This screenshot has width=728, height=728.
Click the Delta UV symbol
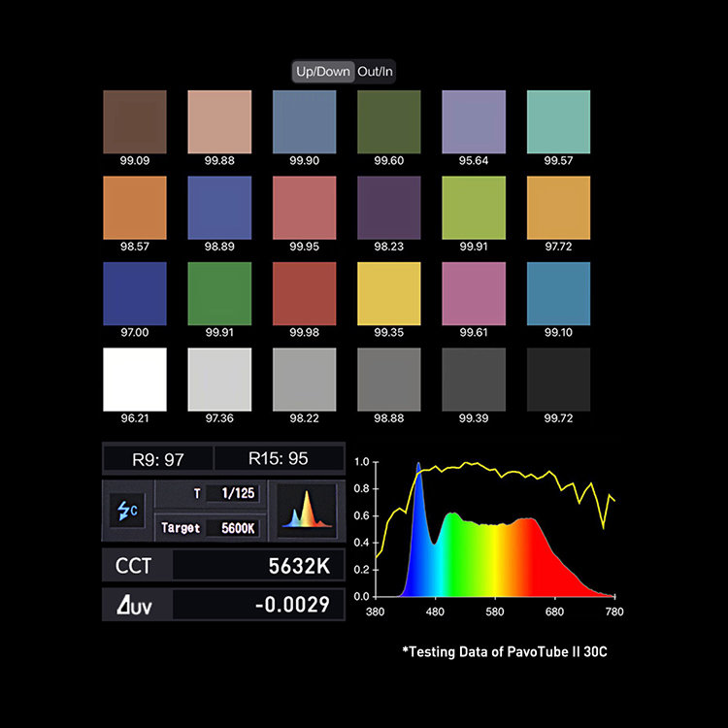pos(136,605)
